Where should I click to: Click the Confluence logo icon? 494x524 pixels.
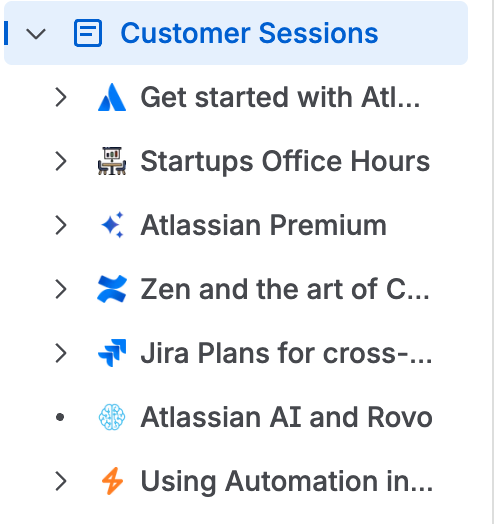pyautogui.click(x=112, y=289)
